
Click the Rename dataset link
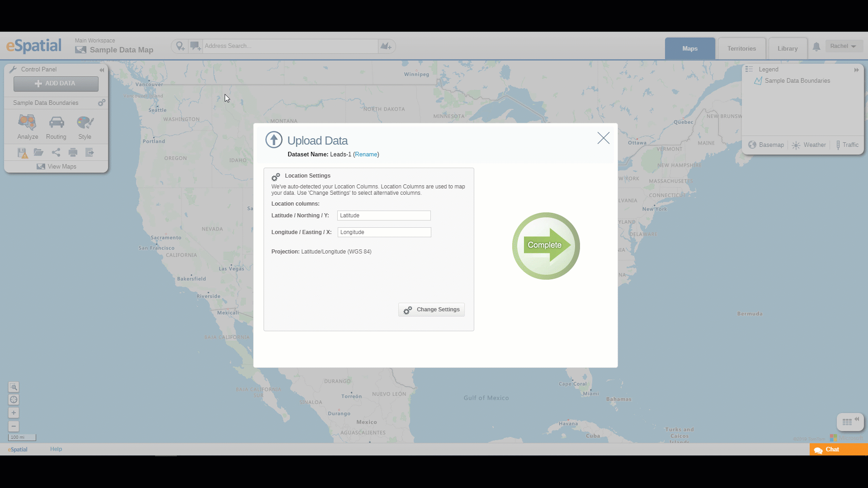click(366, 155)
